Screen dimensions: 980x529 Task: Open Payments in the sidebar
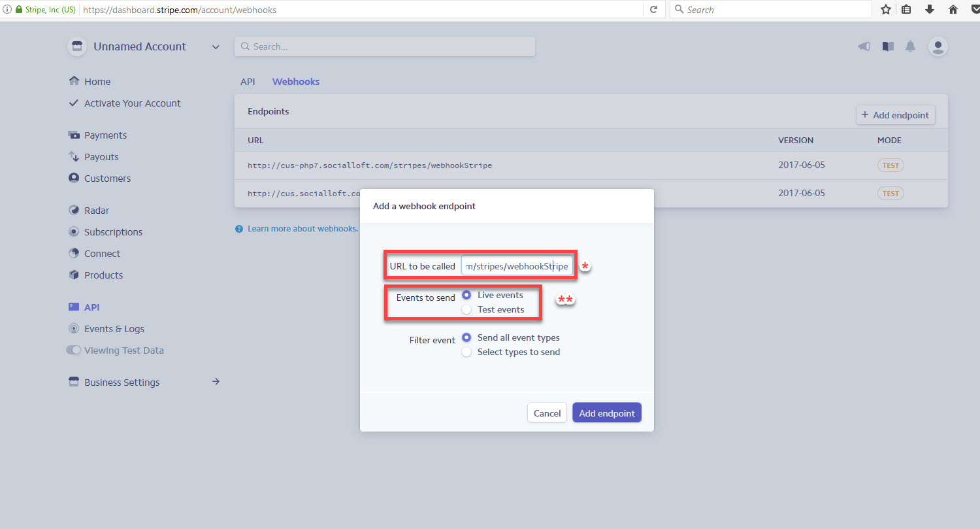tap(105, 135)
